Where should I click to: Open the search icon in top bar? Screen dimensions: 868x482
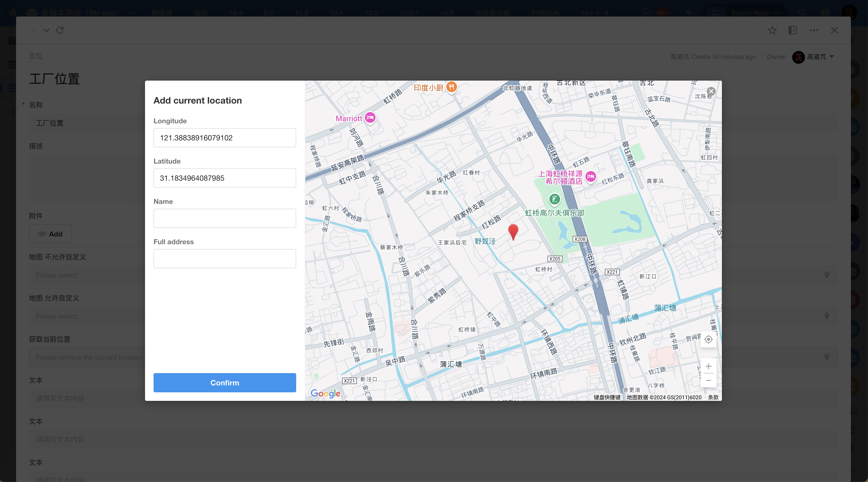coord(802,13)
